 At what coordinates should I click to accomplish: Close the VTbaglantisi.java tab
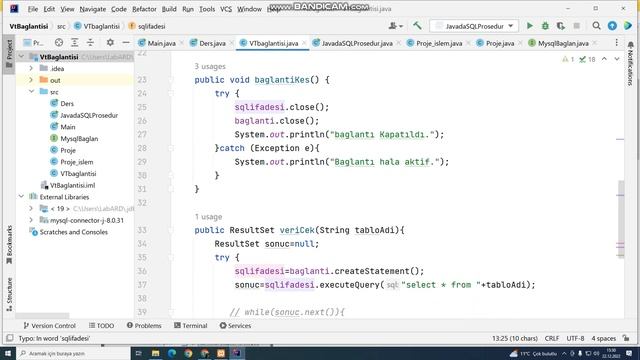pyautogui.click(x=304, y=43)
